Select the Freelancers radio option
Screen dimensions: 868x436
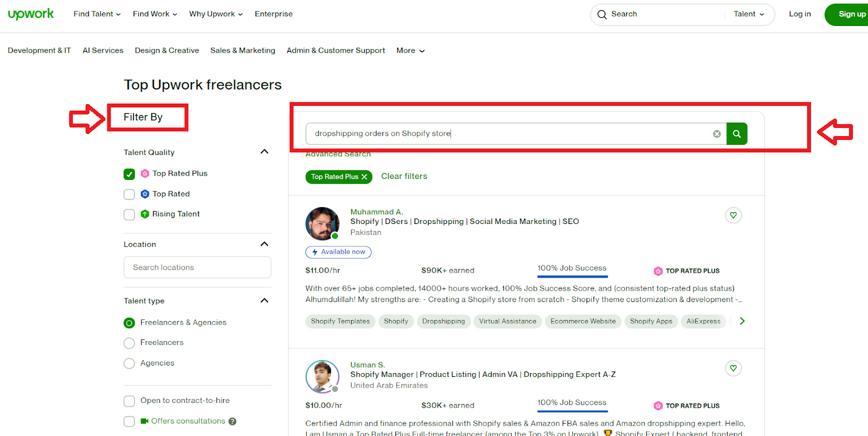129,343
